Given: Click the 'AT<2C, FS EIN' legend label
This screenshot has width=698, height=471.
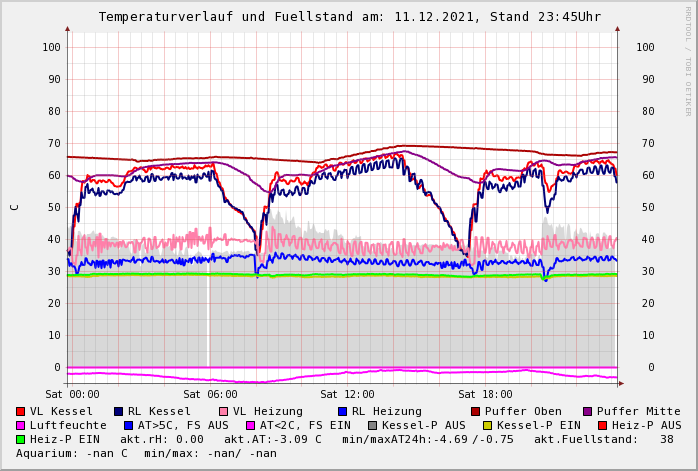Looking at the screenshot, I should tap(305, 425).
